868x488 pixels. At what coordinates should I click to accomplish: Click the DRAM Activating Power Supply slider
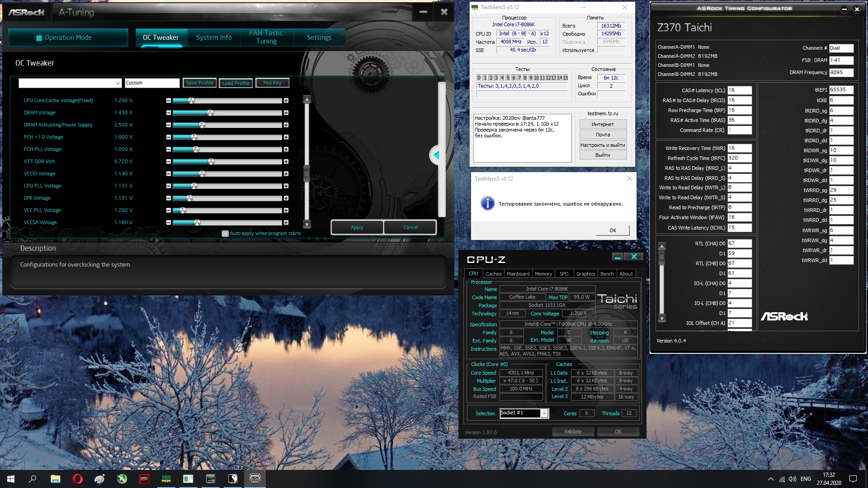[202, 125]
